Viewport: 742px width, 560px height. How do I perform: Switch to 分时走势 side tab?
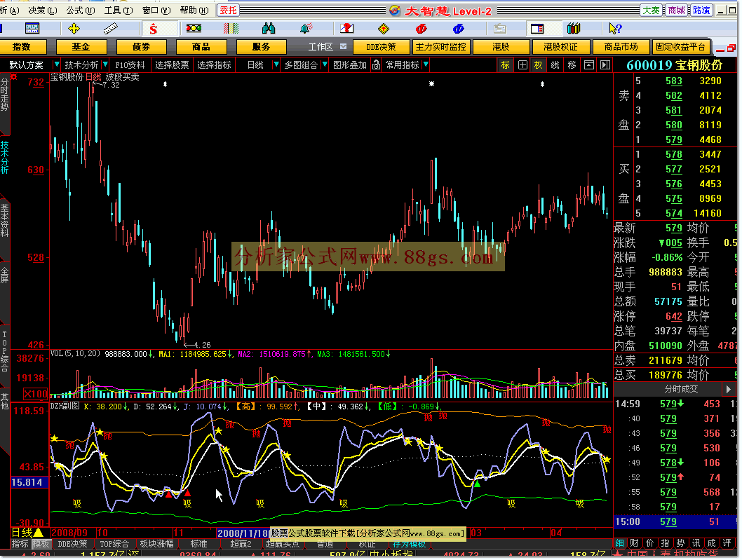[x=4, y=95]
